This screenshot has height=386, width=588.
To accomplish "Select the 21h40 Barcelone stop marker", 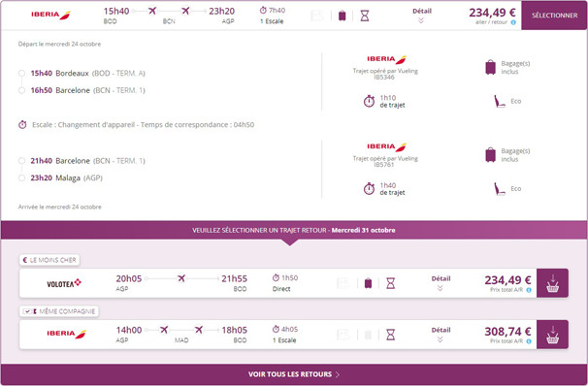I will (21, 161).
